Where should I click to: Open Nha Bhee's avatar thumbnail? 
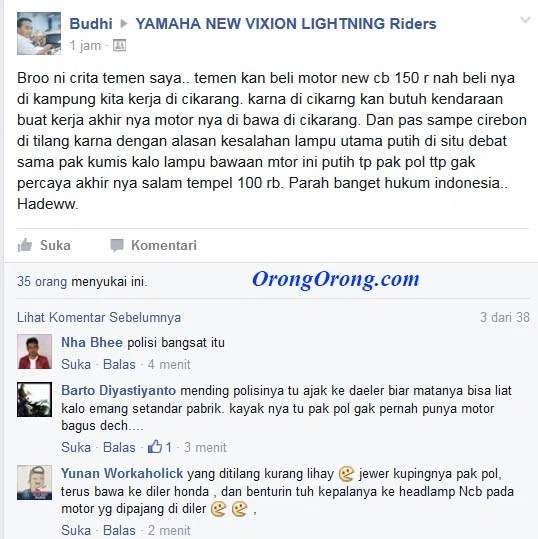[34, 351]
